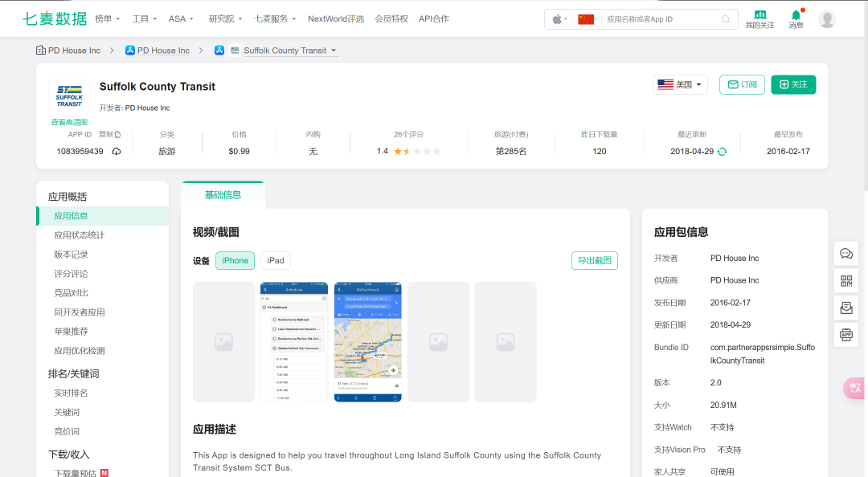Screen dimensions: 868x477
Task: Click App Store icon beside PD House Inc
Action: click(130, 51)
